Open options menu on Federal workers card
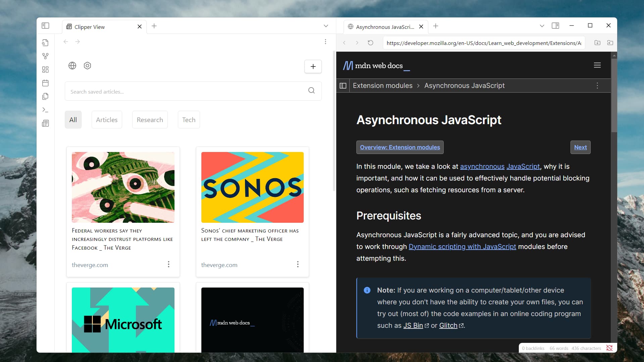 168,264
